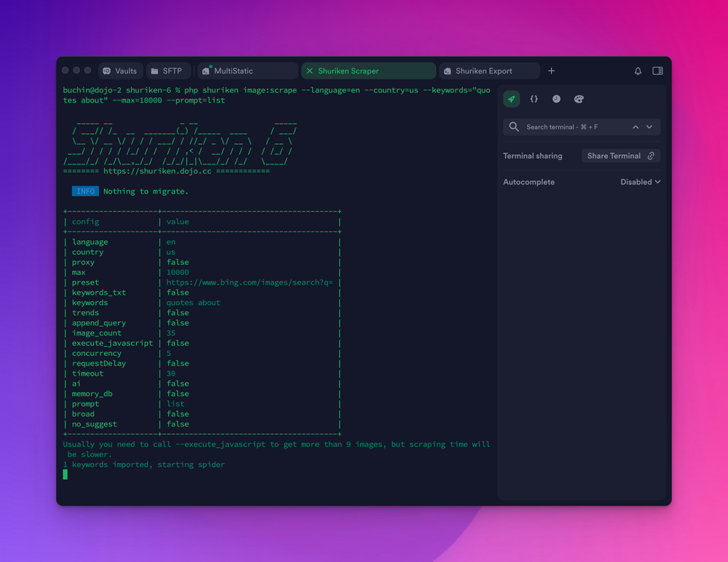Open the rocket general settings panel

tap(511, 99)
